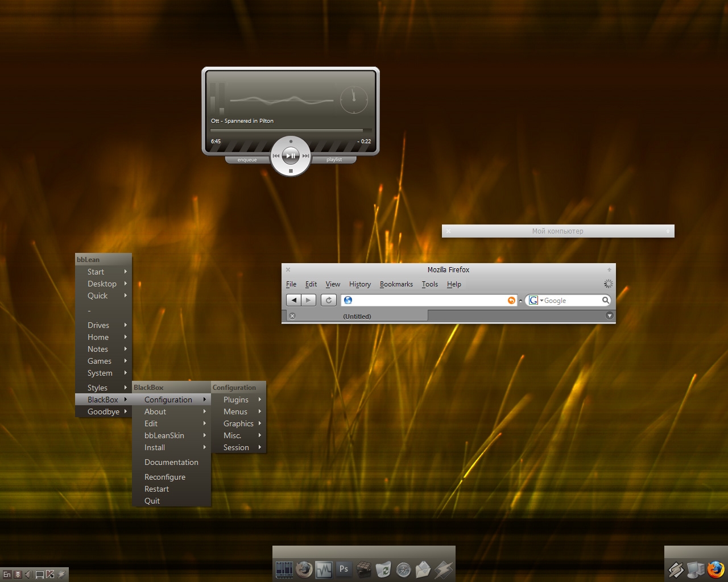
Task: Expand the Games submenu
Action: pos(104,361)
